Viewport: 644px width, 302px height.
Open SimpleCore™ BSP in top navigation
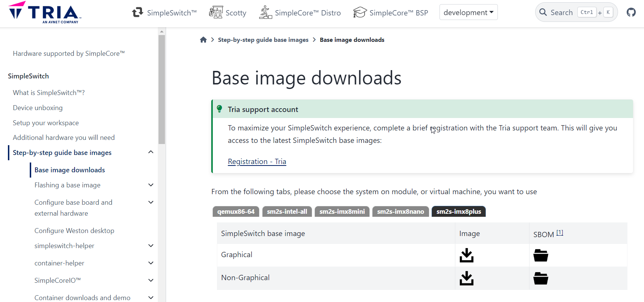click(399, 13)
